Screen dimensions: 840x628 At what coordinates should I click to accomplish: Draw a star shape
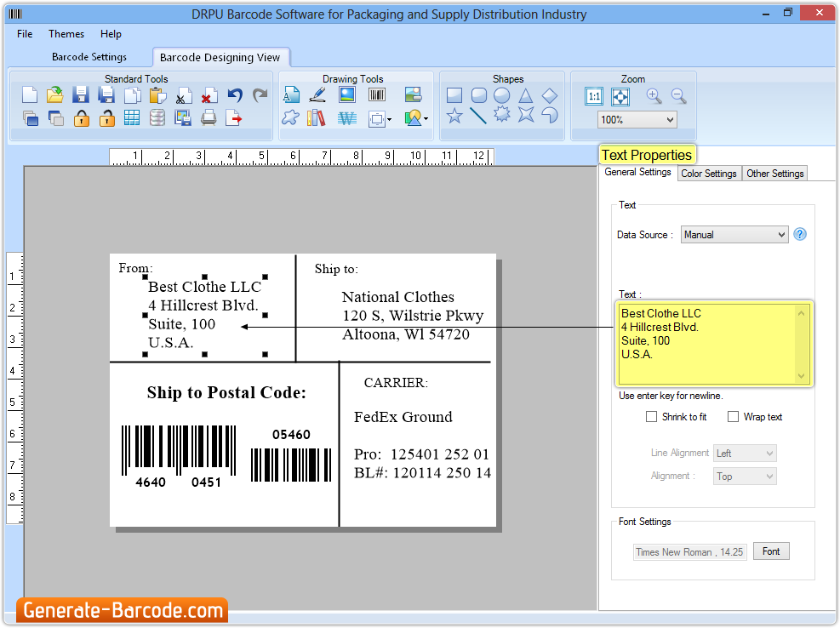point(454,115)
